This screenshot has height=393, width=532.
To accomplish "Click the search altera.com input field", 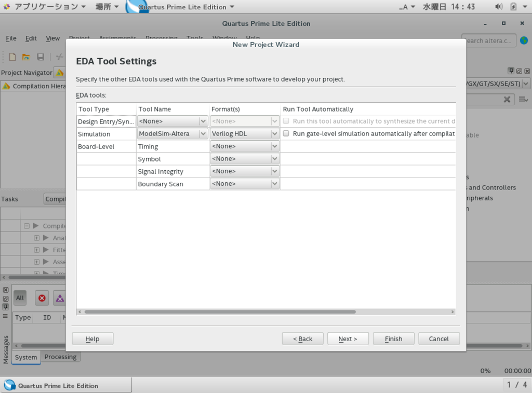I will [x=488, y=40].
